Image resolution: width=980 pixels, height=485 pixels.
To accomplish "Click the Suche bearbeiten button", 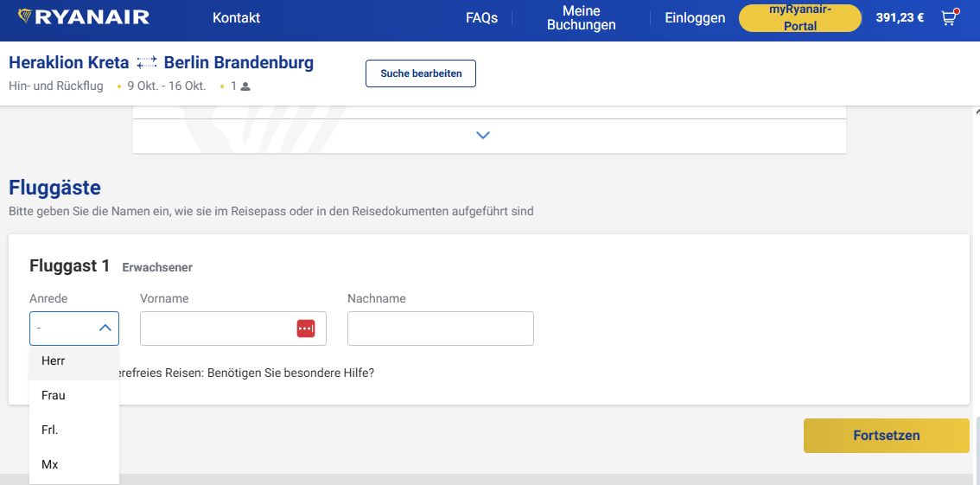I will tap(421, 73).
